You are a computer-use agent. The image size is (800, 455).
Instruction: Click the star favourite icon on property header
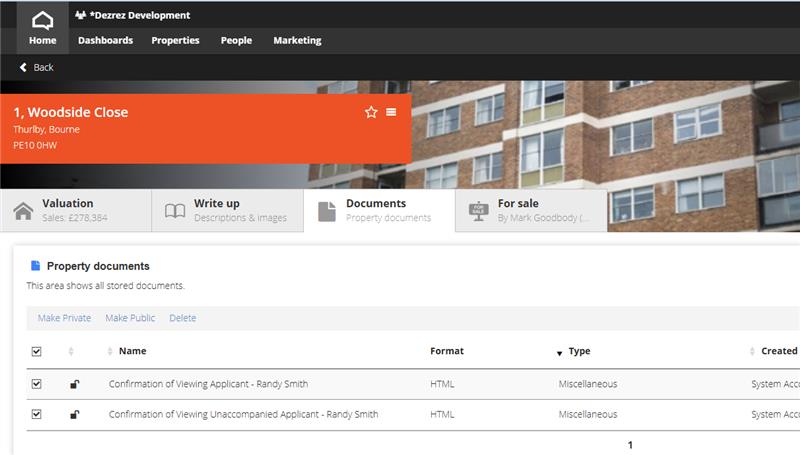point(371,112)
